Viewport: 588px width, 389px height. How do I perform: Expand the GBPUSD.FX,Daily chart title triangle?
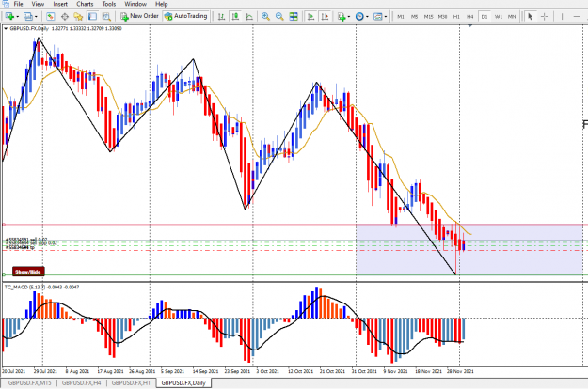coord(6,28)
